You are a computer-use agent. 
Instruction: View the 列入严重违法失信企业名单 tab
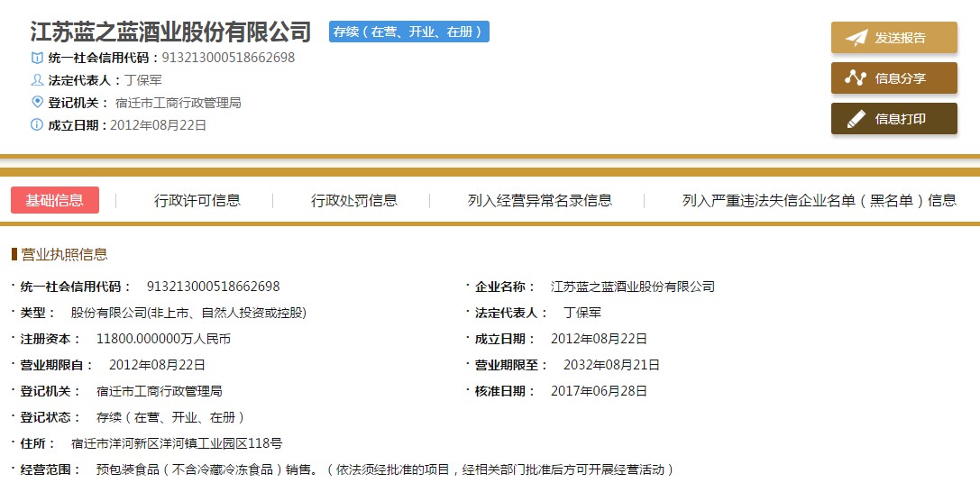pyautogui.click(x=819, y=200)
